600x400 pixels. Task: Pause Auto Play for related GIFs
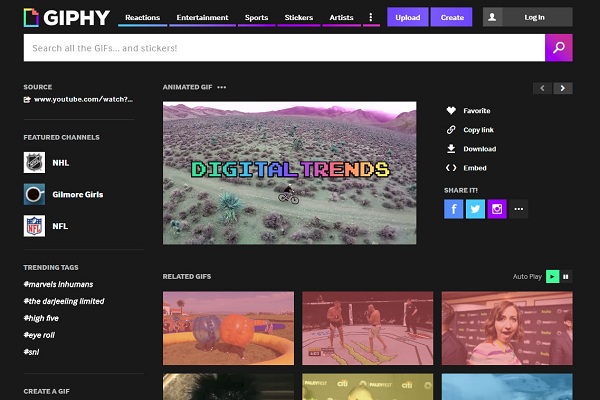point(566,276)
